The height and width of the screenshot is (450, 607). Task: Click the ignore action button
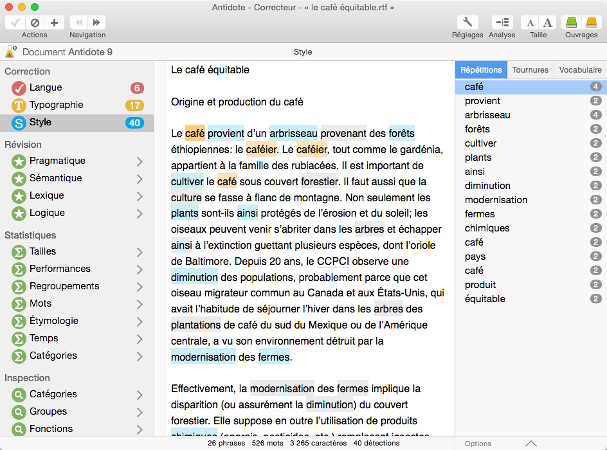coord(34,21)
